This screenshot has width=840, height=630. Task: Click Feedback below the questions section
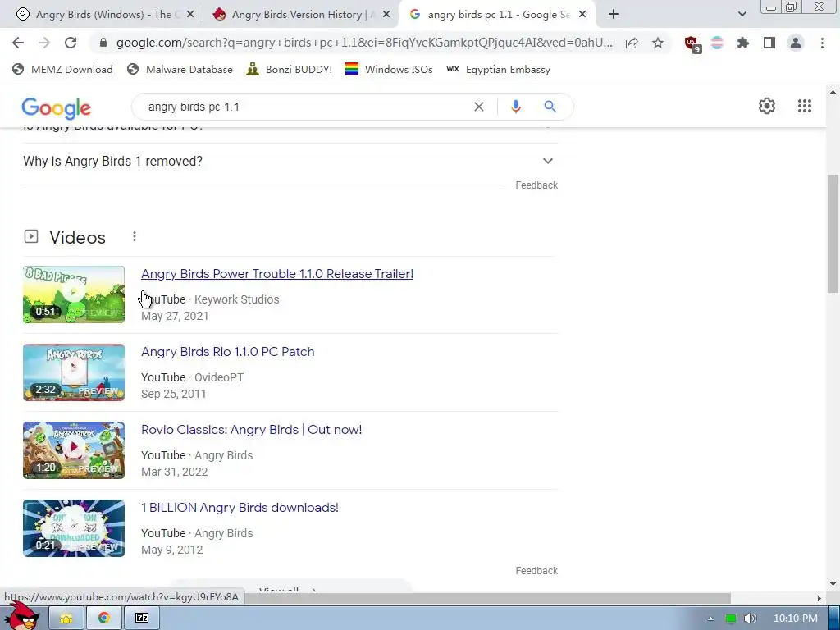tap(536, 185)
